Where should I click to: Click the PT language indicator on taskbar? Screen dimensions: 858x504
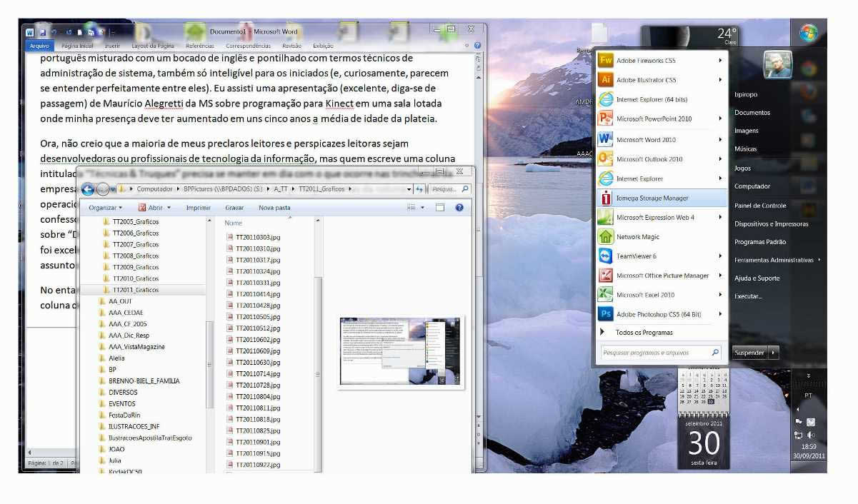[808, 395]
